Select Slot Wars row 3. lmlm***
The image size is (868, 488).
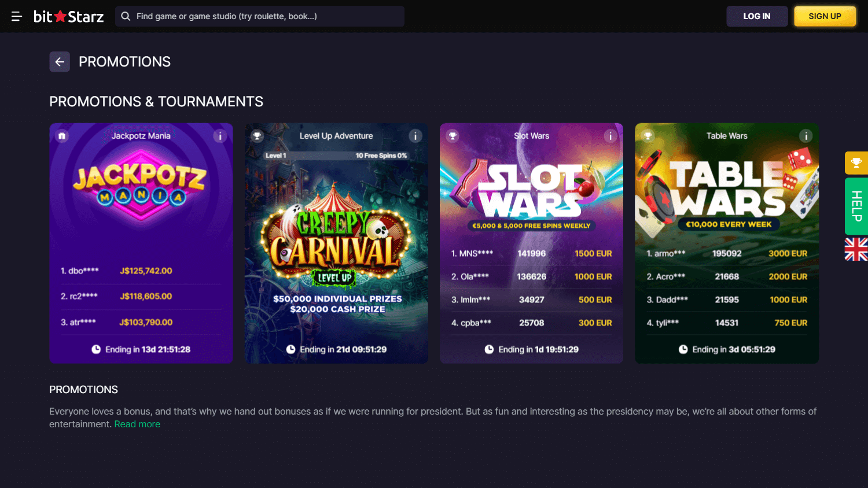531,300
